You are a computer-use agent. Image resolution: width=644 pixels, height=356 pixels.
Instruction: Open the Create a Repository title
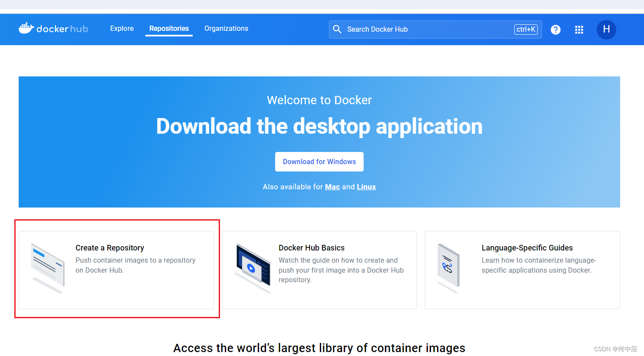pyautogui.click(x=110, y=248)
